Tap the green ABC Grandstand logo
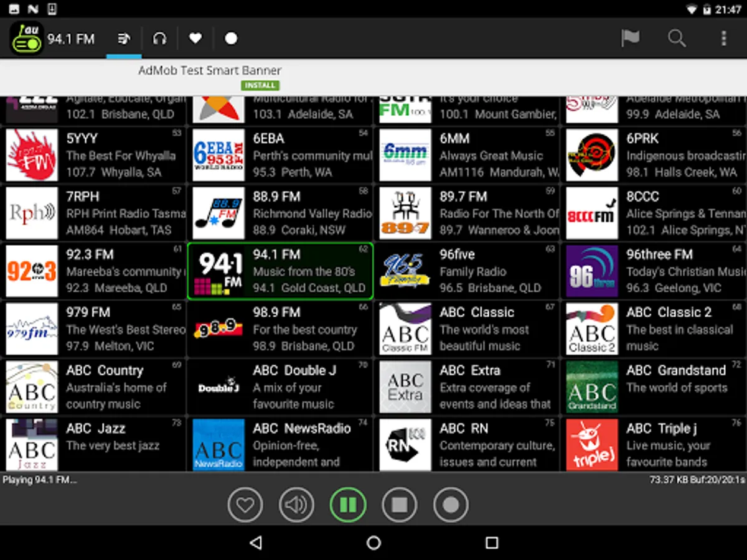Viewport: 747px width, 560px height. [x=592, y=387]
